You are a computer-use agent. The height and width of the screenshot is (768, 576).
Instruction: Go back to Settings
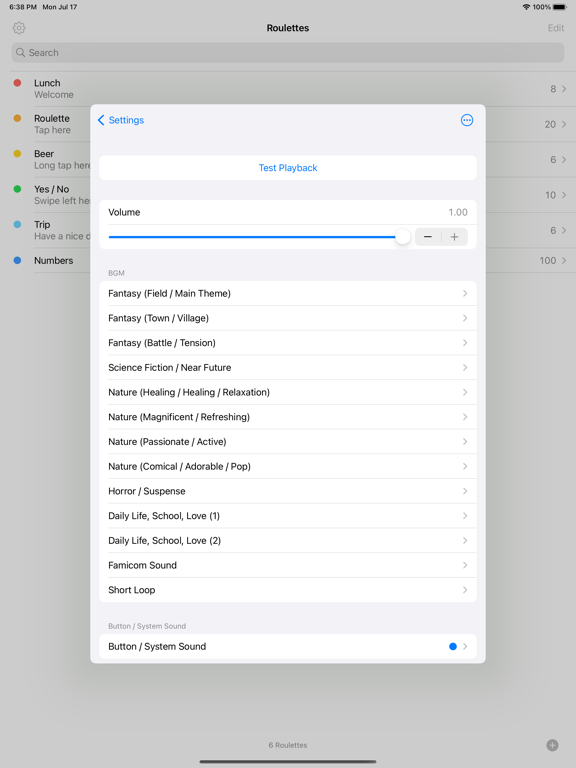pyautogui.click(x=120, y=120)
